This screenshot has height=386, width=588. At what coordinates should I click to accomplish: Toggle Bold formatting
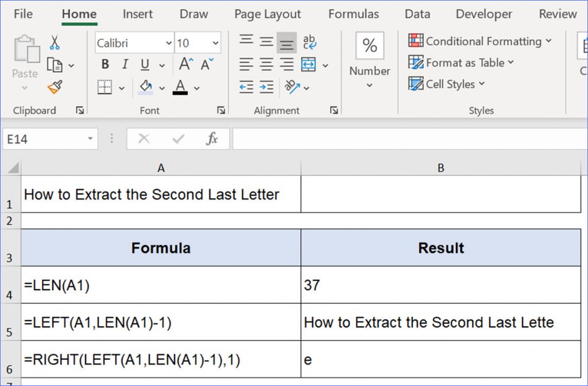(x=104, y=64)
